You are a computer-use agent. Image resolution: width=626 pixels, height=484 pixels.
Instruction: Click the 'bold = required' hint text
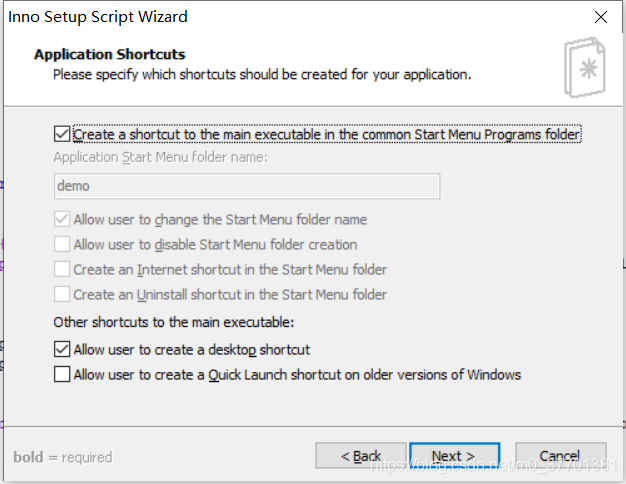[63, 457]
